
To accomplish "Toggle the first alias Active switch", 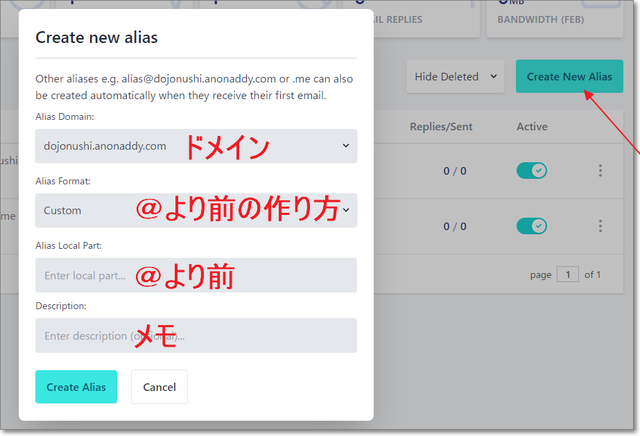I will pos(531,171).
